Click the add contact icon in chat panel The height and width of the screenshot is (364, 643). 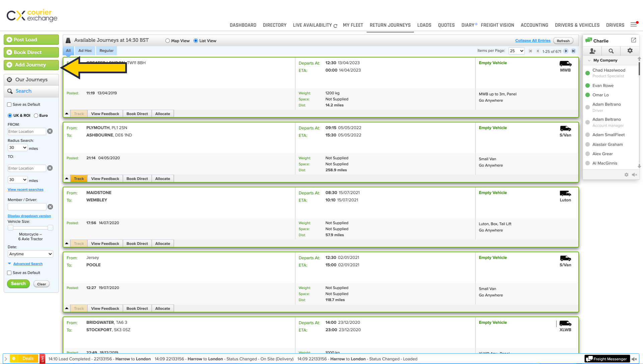pos(592,51)
